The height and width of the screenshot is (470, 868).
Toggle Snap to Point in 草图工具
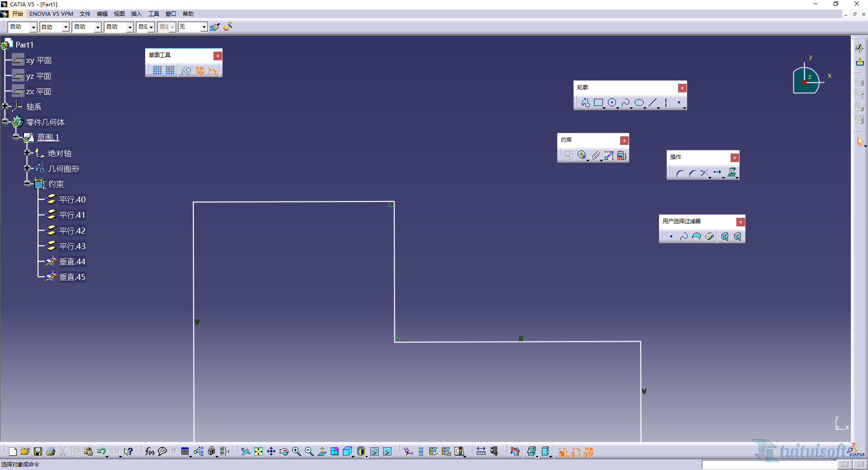point(170,71)
